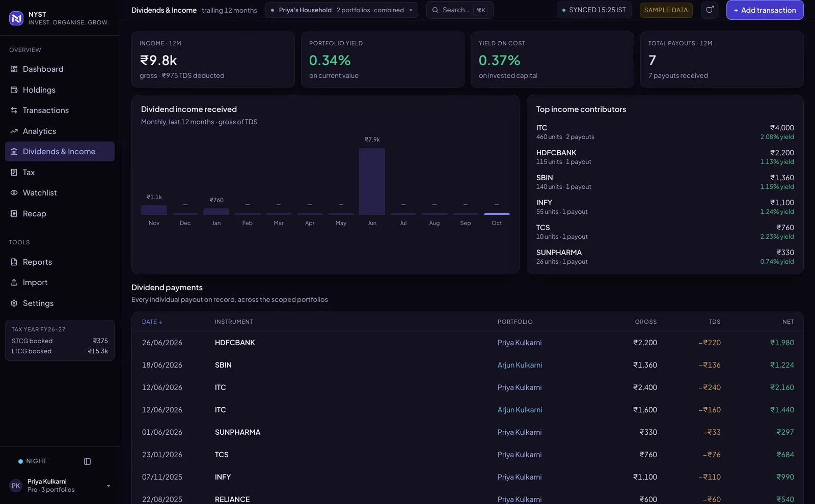Click the Yield on Cost 0.37% value
Viewport: 815px width, 504px height.
[499, 61]
